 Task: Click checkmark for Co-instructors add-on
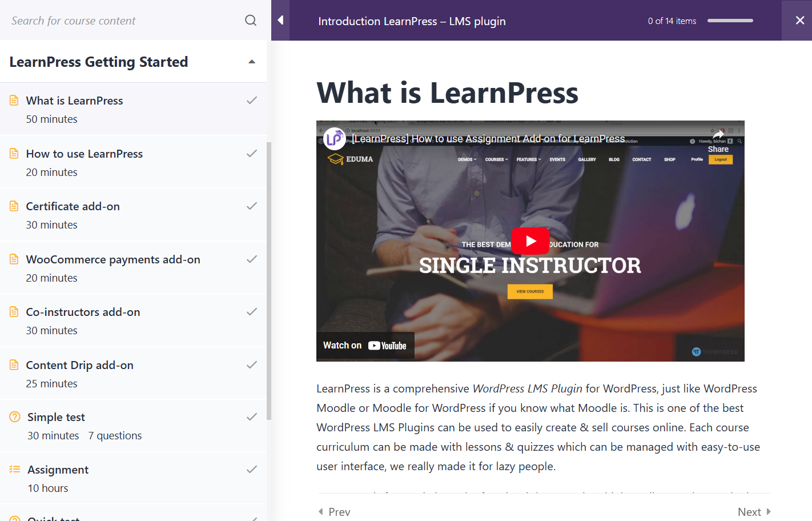coord(252,312)
